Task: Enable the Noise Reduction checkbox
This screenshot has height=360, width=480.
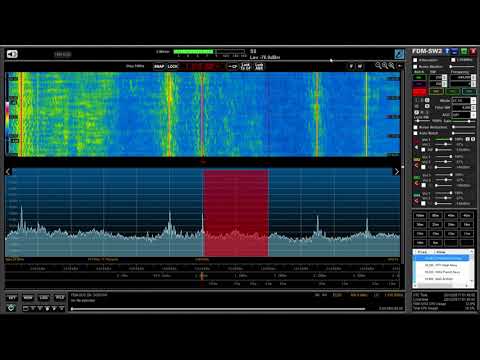Action: (415, 127)
